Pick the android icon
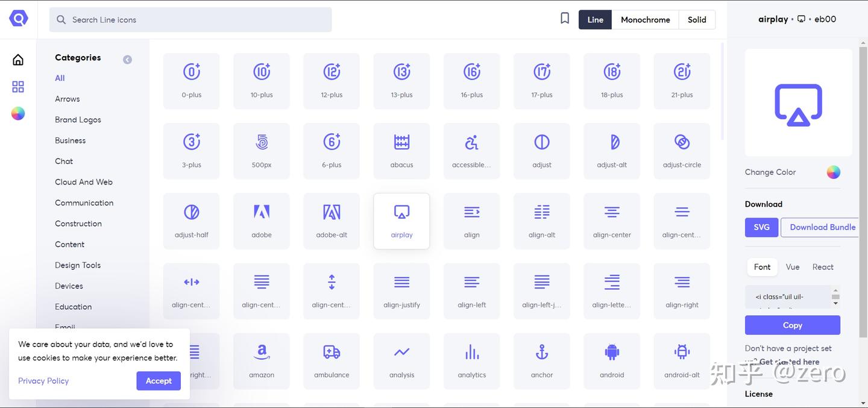The image size is (868, 408). 612,361
